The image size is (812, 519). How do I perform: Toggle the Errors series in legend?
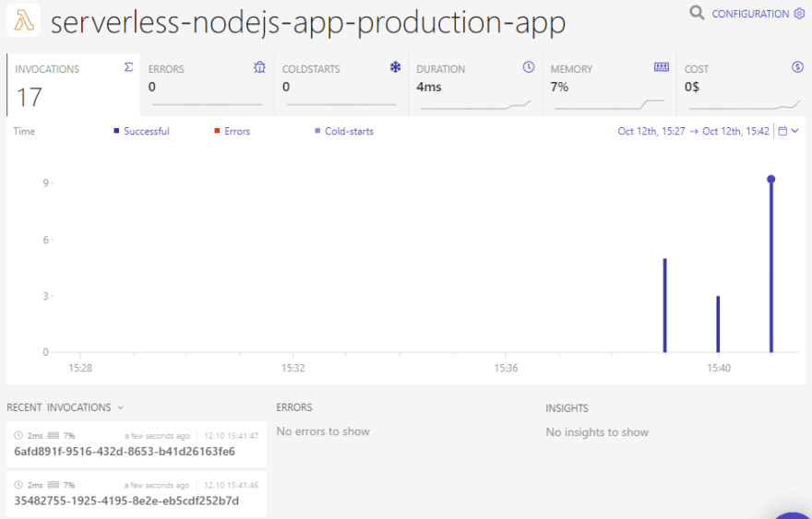point(232,132)
